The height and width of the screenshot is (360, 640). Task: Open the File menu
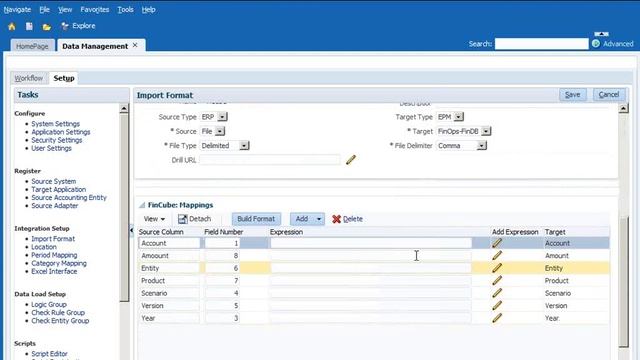pyautogui.click(x=44, y=9)
